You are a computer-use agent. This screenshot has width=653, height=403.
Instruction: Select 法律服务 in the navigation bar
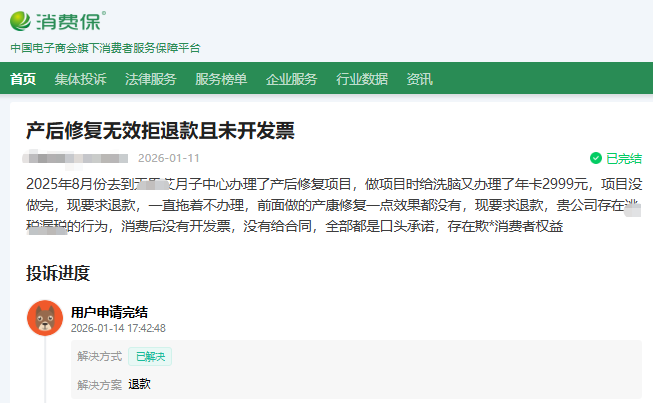(150, 80)
